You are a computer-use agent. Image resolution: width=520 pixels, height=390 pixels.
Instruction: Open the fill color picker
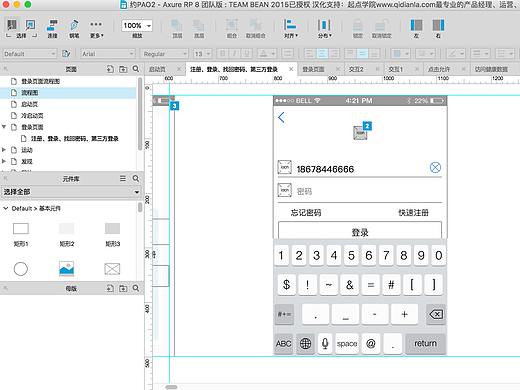tap(400, 54)
